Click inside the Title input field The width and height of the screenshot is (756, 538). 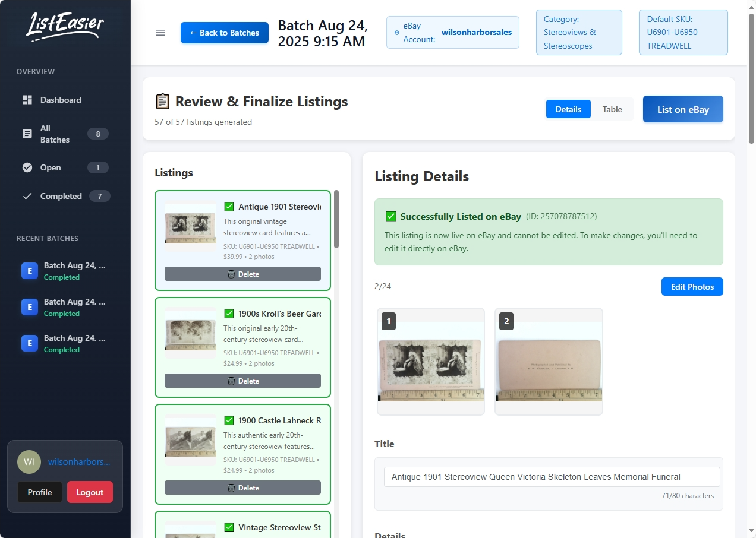tap(552, 477)
